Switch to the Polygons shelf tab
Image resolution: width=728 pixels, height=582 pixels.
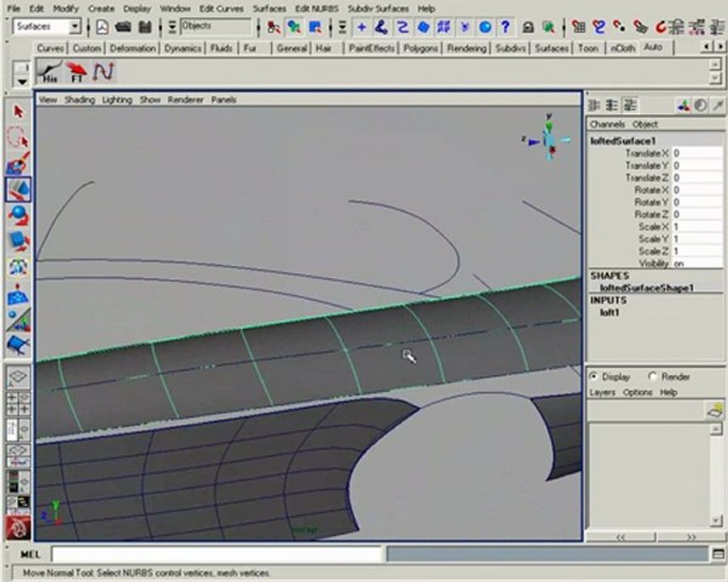click(420, 48)
